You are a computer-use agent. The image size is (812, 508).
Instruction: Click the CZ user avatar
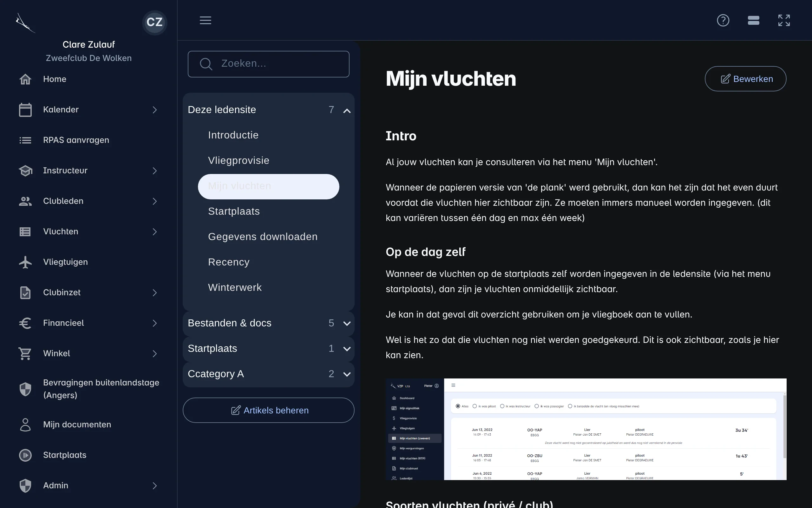[154, 22]
